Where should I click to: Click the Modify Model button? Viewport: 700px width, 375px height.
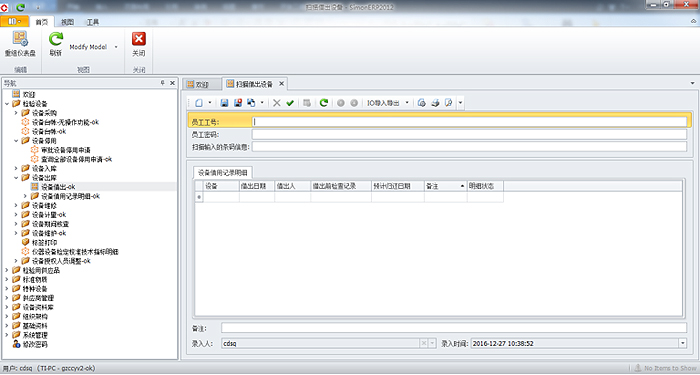point(88,47)
